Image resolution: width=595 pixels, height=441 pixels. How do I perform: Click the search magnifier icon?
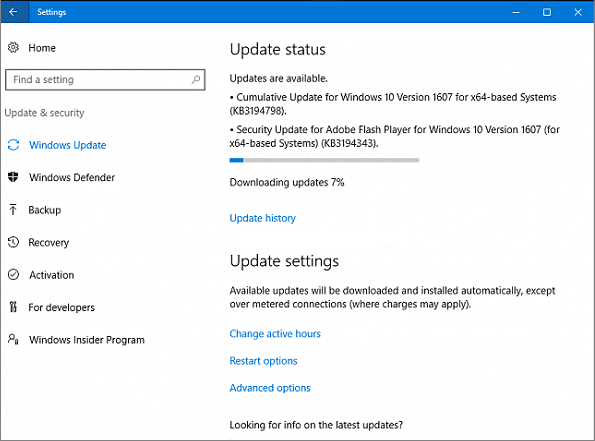[x=196, y=80]
